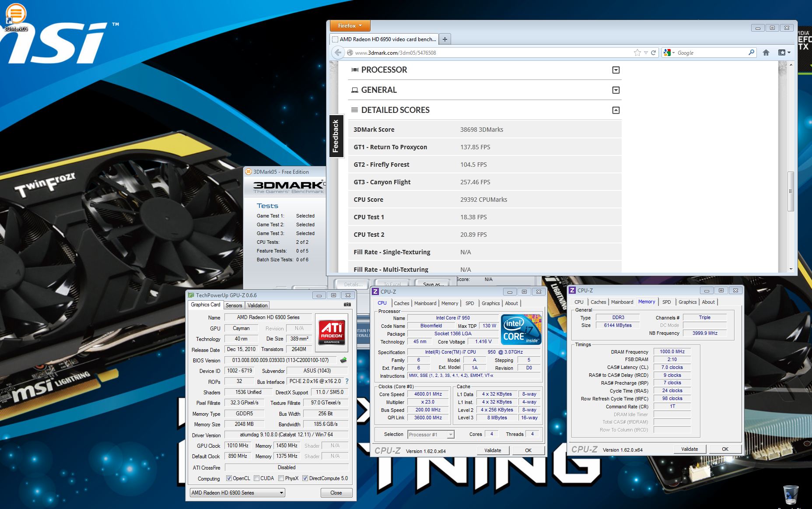Open the Feedback side tab
Screen dimensions: 812x509
coord(336,136)
